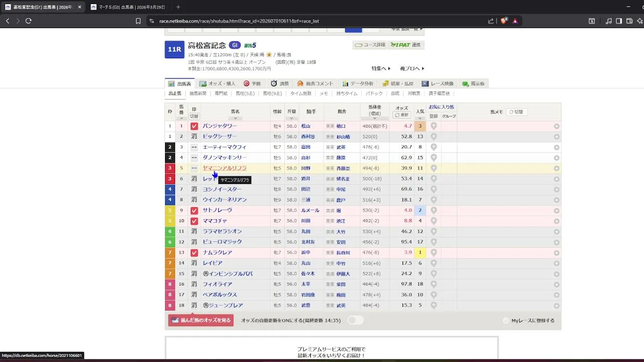Uncheck the mark for バンジャタワー

pos(194,126)
